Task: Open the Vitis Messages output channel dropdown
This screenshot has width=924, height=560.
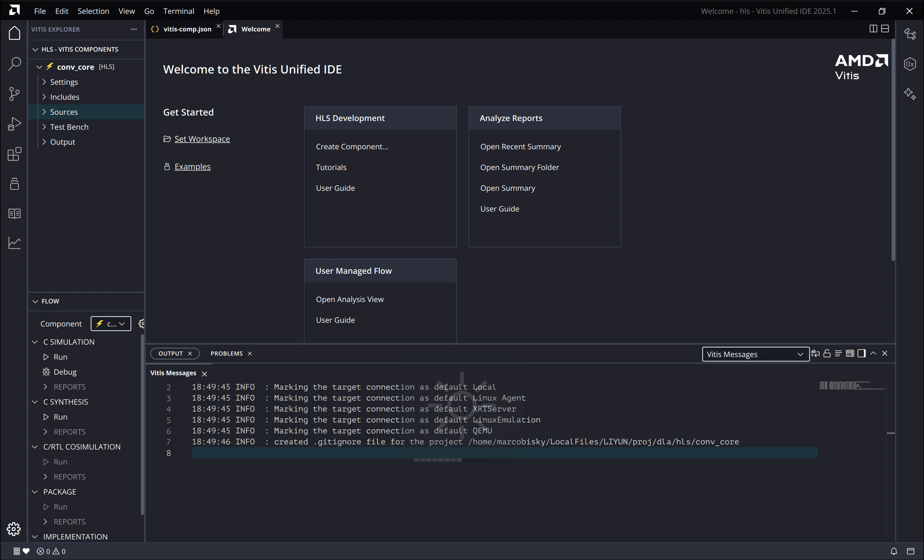Action: [x=755, y=354]
